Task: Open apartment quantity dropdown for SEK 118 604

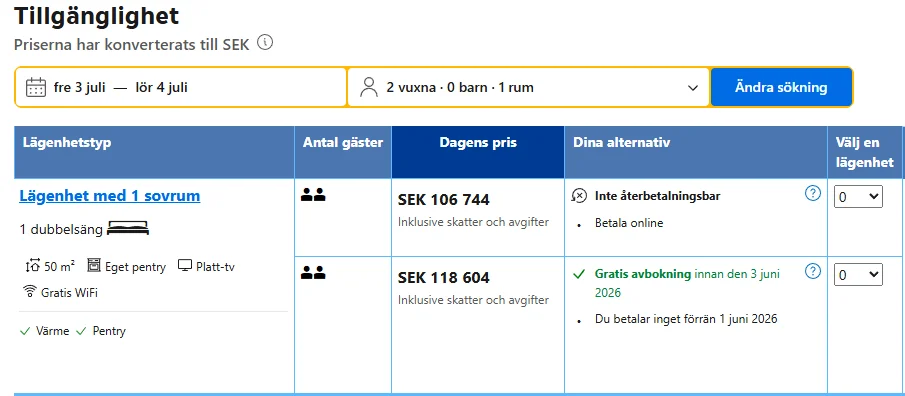Action: click(x=858, y=275)
